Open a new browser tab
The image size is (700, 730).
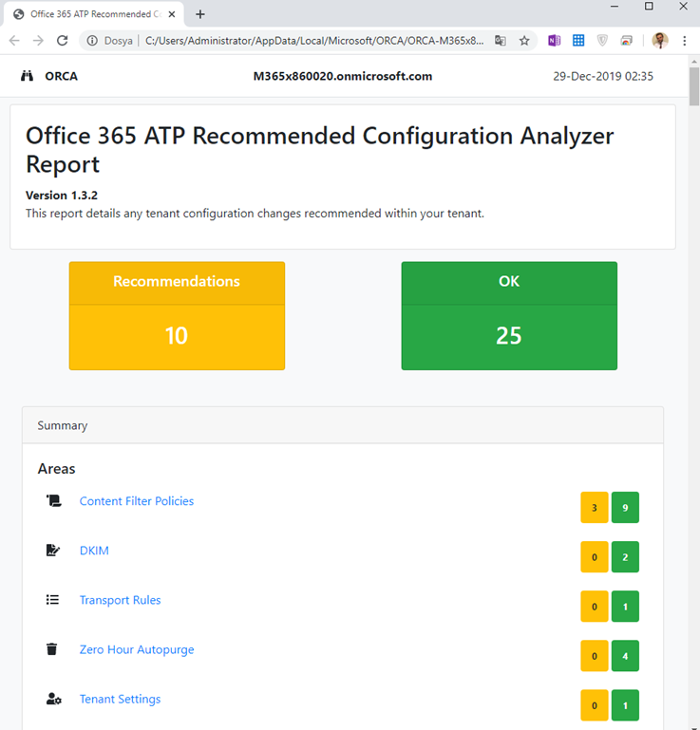click(x=200, y=14)
